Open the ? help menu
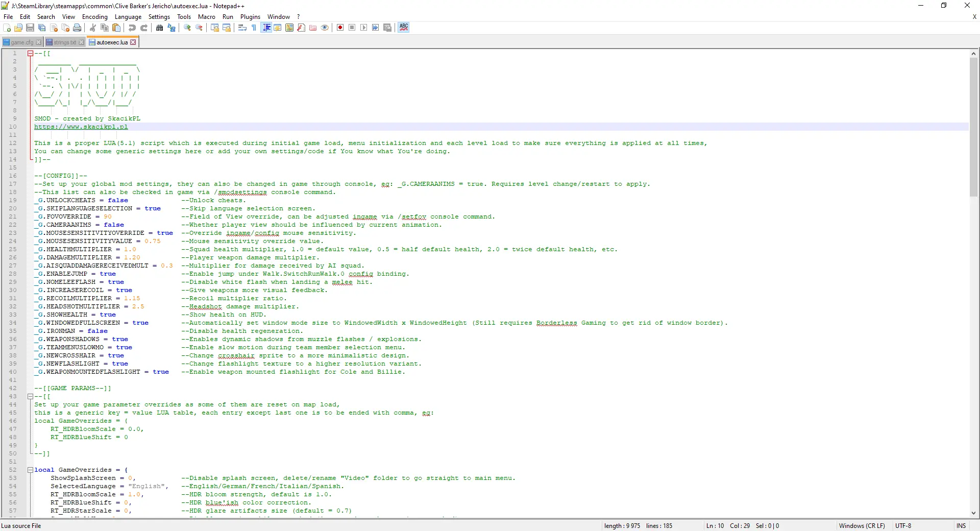Screen dimensions: 980x531 pyautogui.click(x=299, y=17)
